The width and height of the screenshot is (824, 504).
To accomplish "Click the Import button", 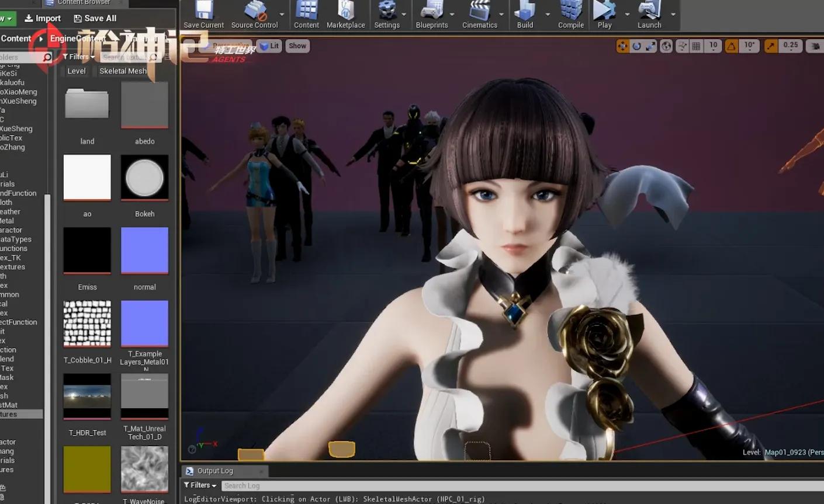I will point(43,18).
